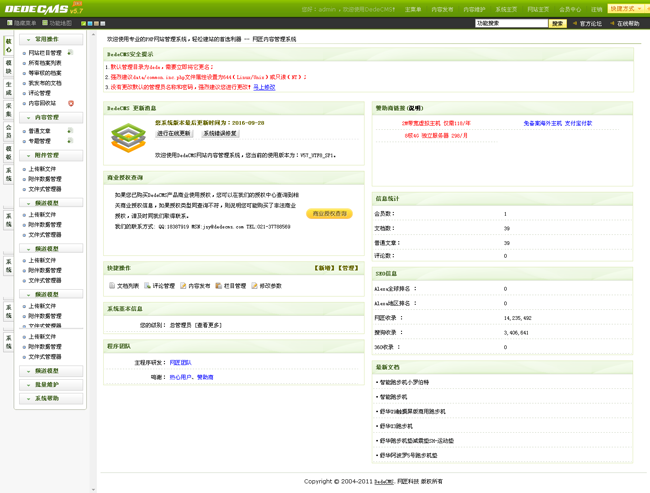This screenshot has width=650, height=493.
Task: Open 内容发布 in the top navigation
Action: (x=442, y=10)
